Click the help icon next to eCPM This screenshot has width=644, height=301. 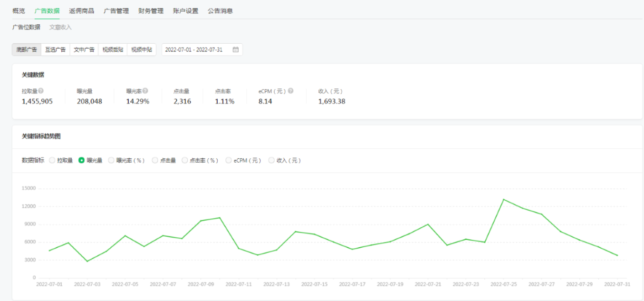point(290,91)
